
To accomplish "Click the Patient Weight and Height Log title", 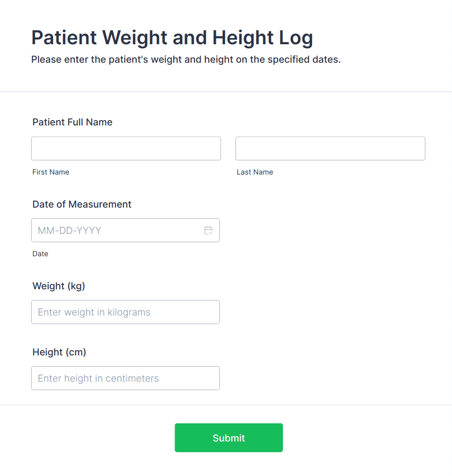I will (172, 37).
